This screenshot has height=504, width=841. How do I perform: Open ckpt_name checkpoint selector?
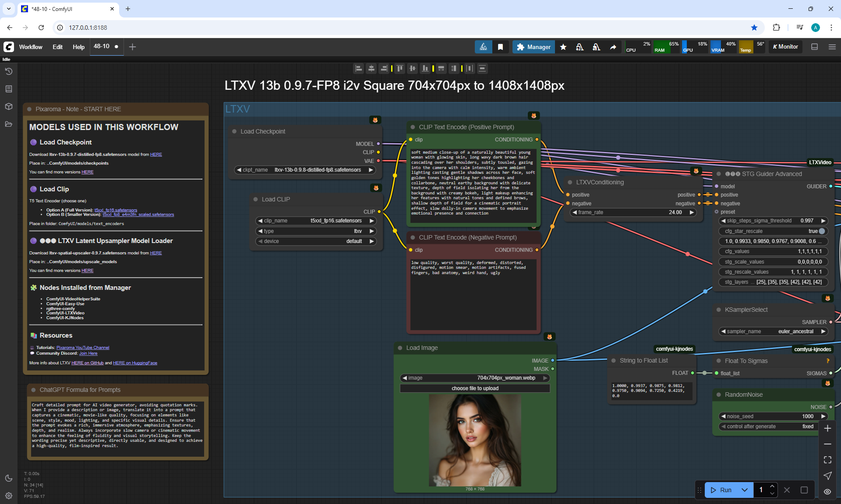point(305,170)
